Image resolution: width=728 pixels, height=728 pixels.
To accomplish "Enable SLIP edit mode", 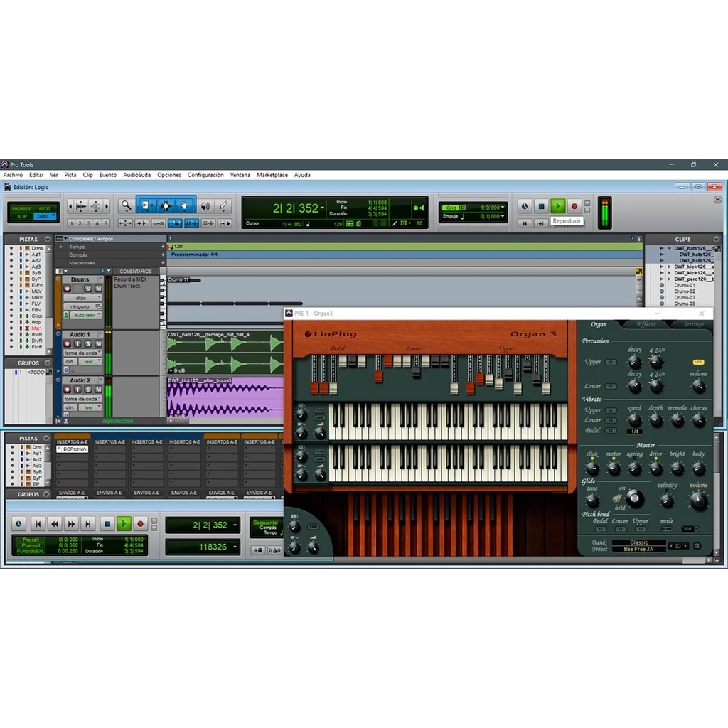I will pos(21,216).
